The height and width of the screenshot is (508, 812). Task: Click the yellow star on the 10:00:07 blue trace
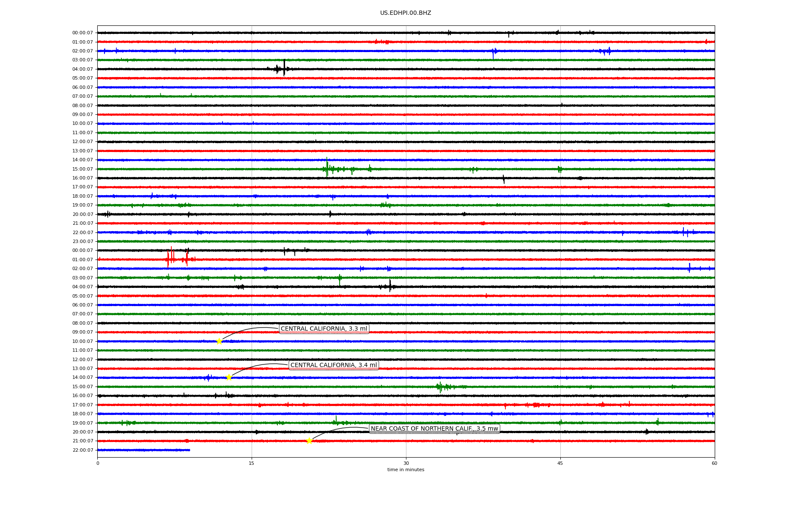219,341
